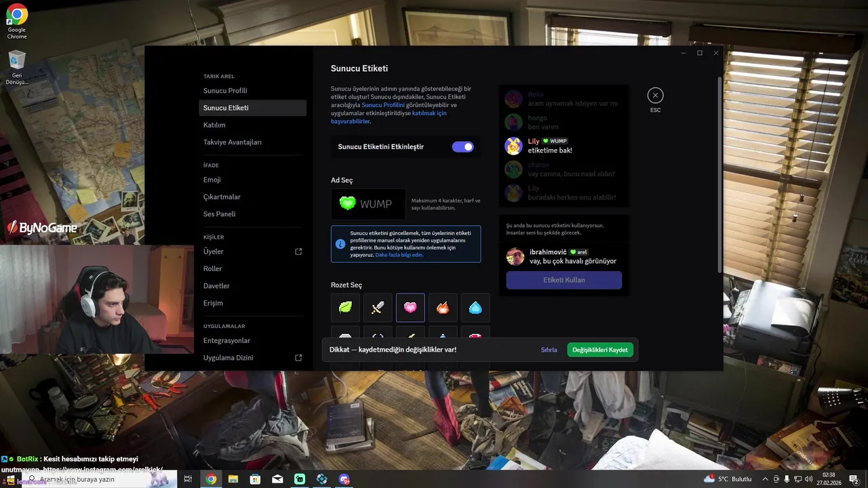
Task: Click ibrahimovič's avatar in the tag preview
Action: pos(515,256)
